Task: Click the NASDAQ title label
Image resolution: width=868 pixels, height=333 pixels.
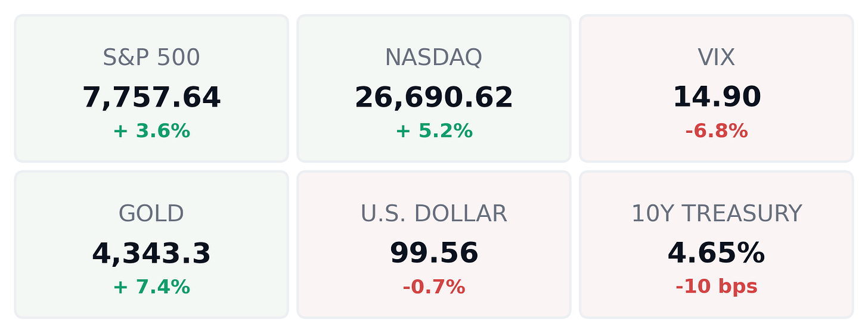Action: coord(434,58)
